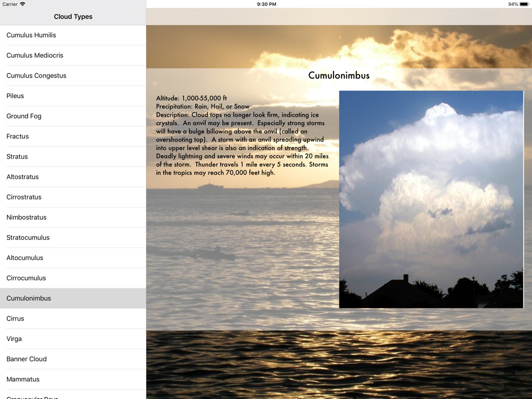Image resolution: width=532 pixels, height=399 pixels.
Task: Select the Pileus row
Action: tap(73, 96)
